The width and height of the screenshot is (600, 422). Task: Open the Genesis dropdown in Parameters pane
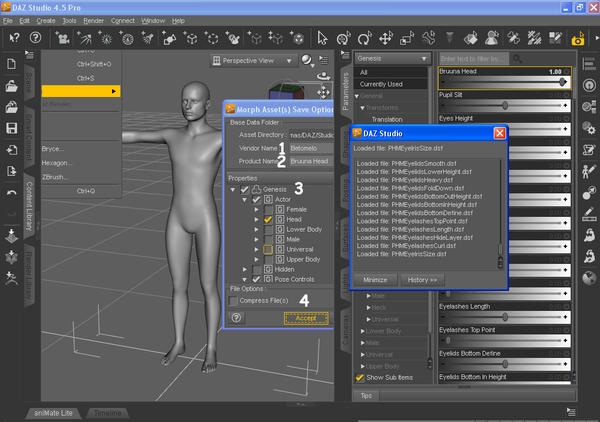(394, 59)
